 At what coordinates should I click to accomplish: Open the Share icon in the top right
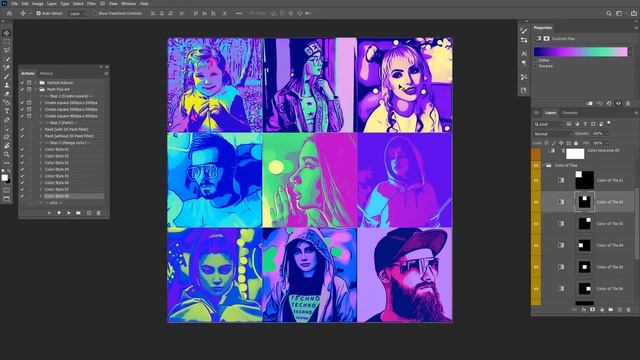tap(634, 13)
